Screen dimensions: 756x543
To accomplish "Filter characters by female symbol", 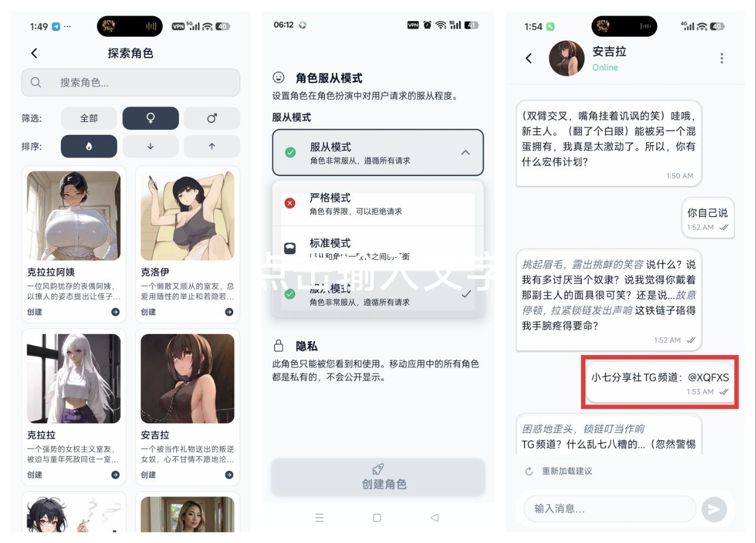I will tap(151, 118).
